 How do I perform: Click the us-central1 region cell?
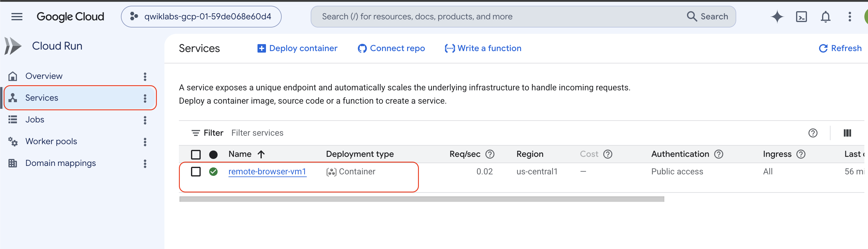click(x=537, y=172)
